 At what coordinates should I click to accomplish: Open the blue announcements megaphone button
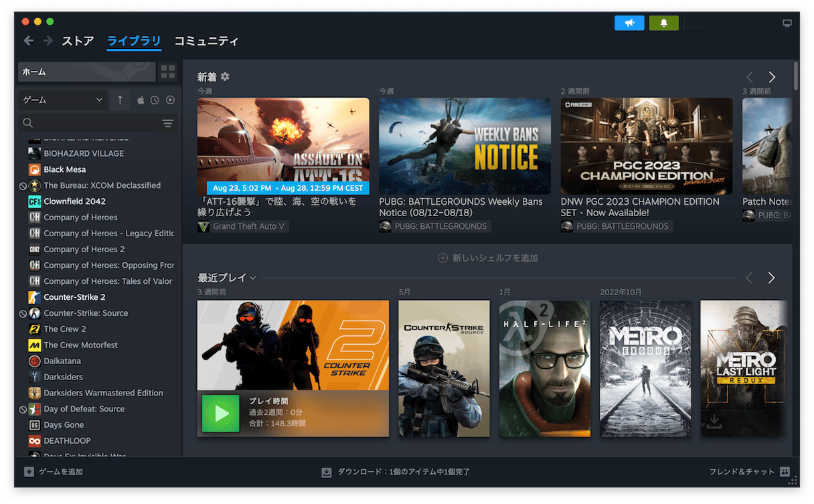629,23
